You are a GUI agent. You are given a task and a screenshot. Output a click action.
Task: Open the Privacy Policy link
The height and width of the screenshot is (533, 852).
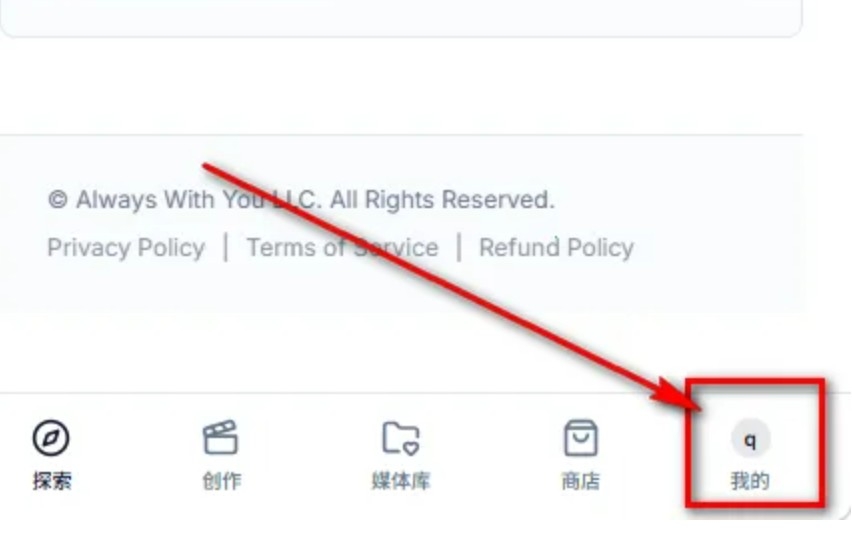click(126, 248)
